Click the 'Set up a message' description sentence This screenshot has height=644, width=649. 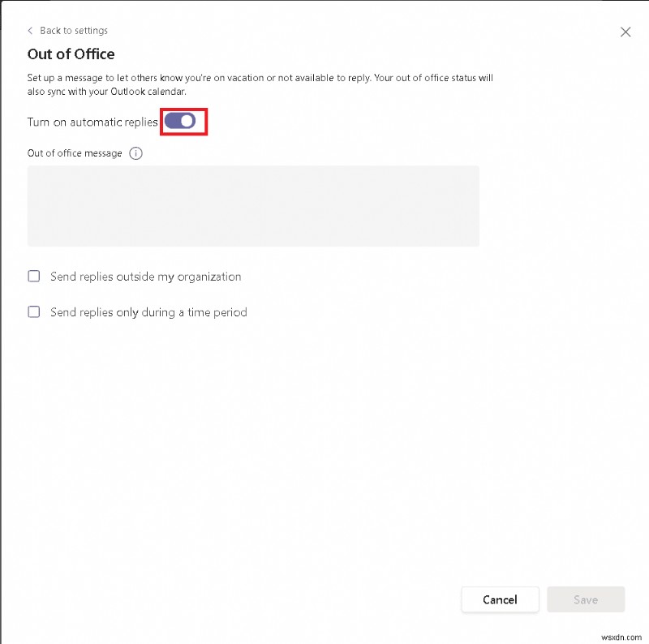[162, 79]
